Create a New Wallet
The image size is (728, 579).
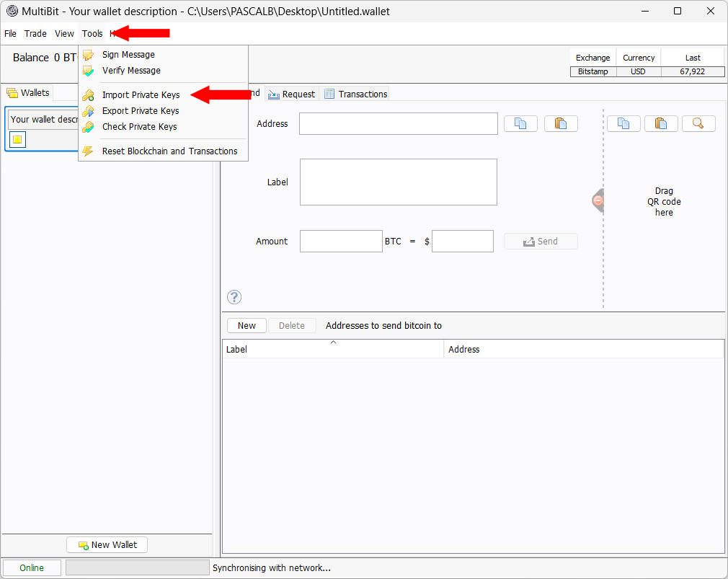[x=107, y=544]
